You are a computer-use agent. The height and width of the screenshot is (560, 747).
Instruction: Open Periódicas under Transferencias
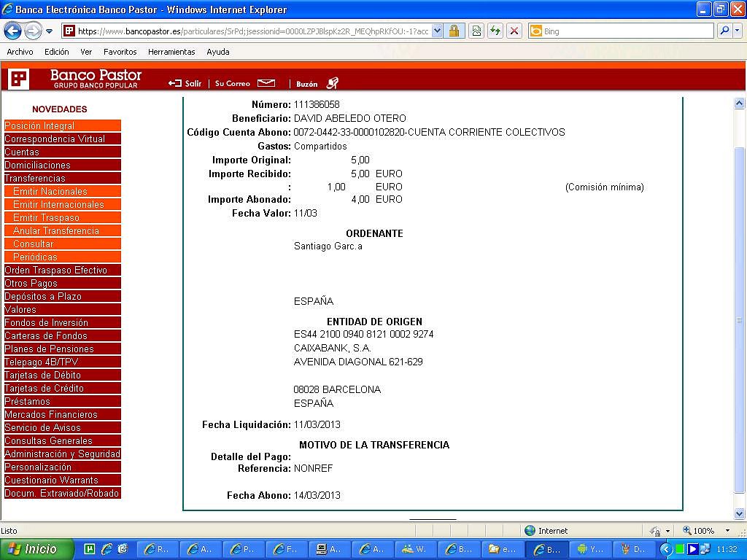click(x=63, y=257)
